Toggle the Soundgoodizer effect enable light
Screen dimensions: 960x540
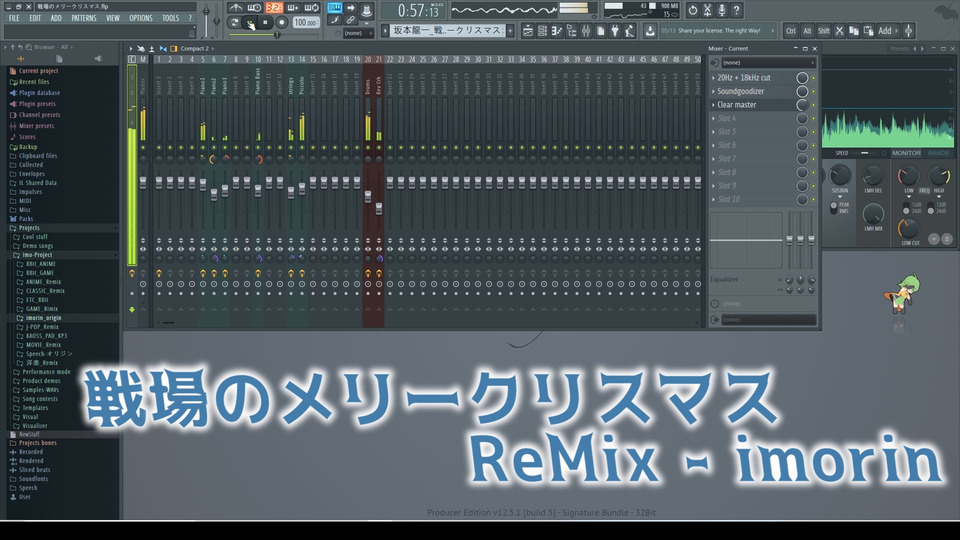814,92
